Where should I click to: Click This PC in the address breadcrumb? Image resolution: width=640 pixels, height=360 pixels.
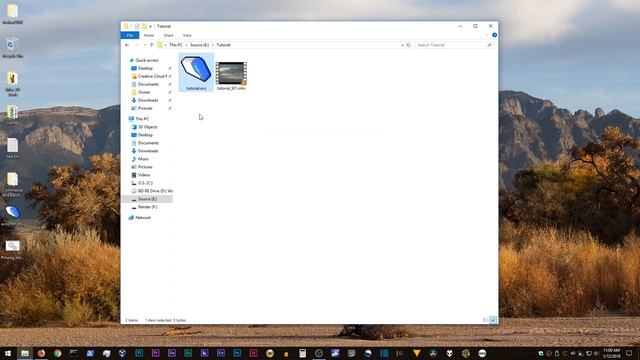(176, 45)
